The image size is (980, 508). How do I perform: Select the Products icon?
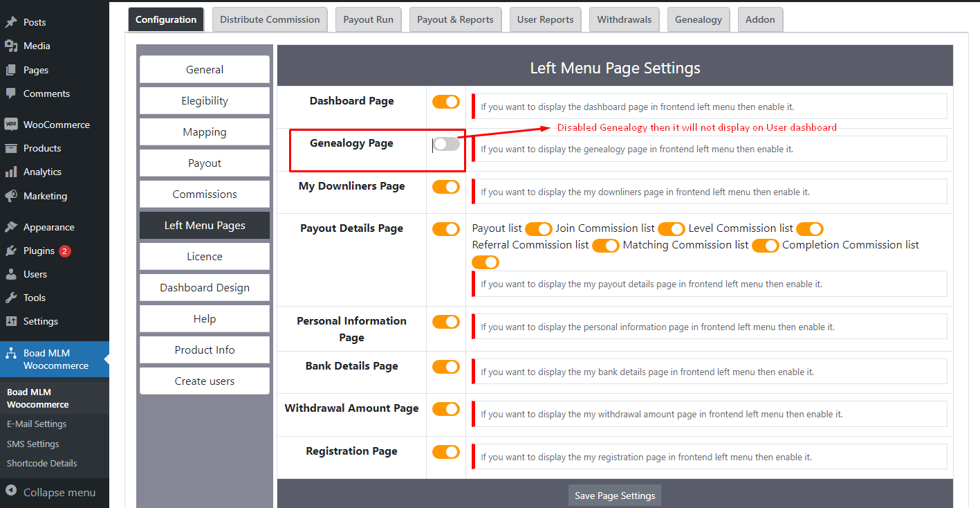pos(10,147)
